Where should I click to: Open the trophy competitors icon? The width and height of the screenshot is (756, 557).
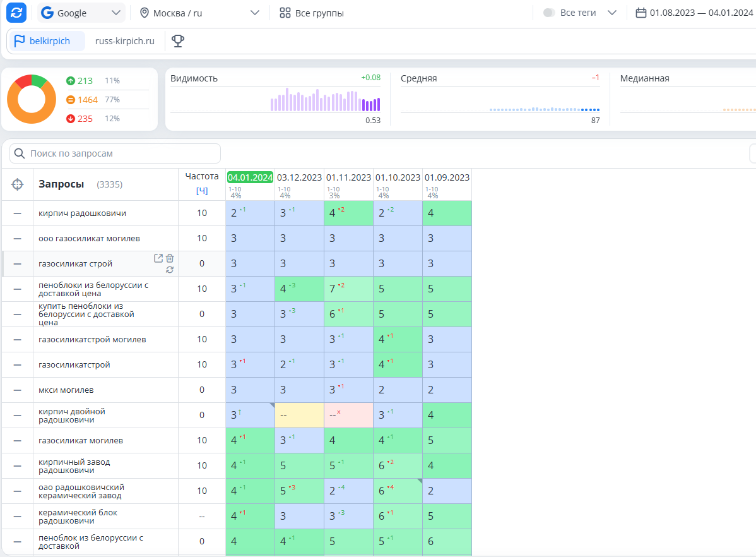[178, 41]
